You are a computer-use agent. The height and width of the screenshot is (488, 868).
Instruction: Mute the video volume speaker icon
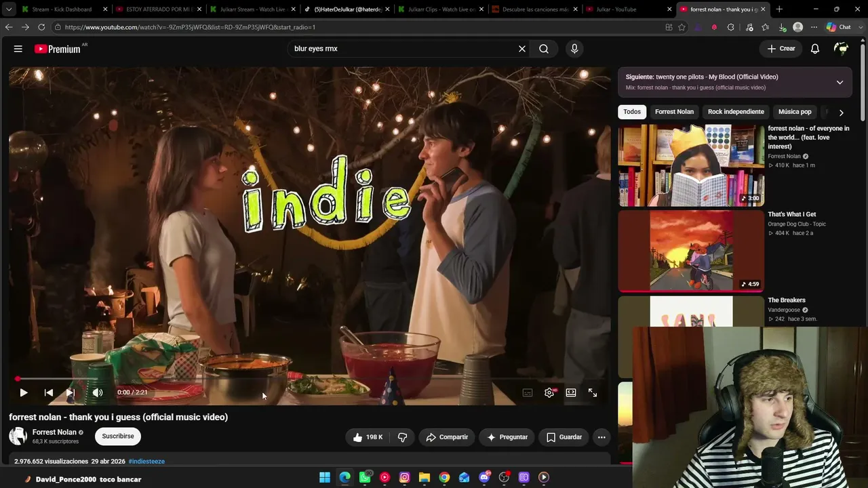98,392
